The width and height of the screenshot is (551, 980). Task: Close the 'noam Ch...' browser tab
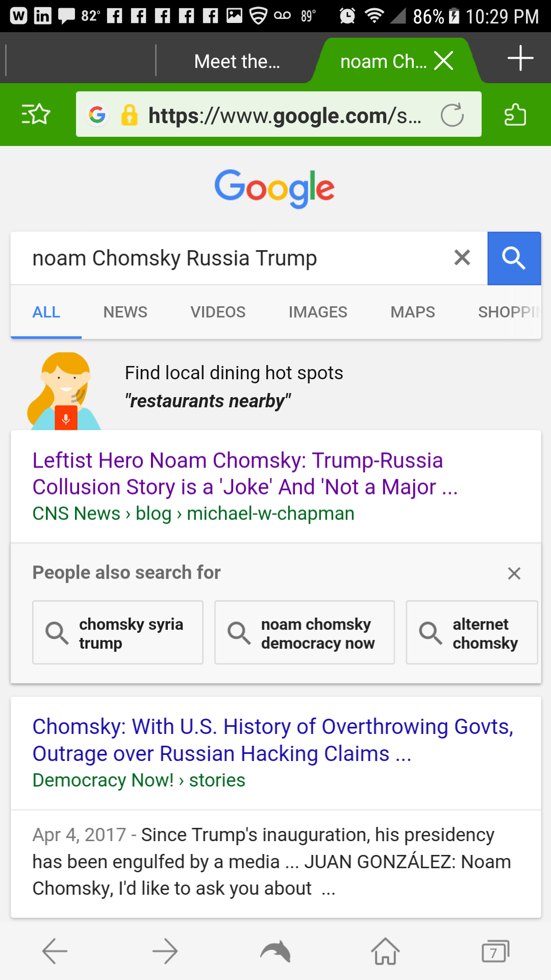pyautogui.click(x=444, y=61)
